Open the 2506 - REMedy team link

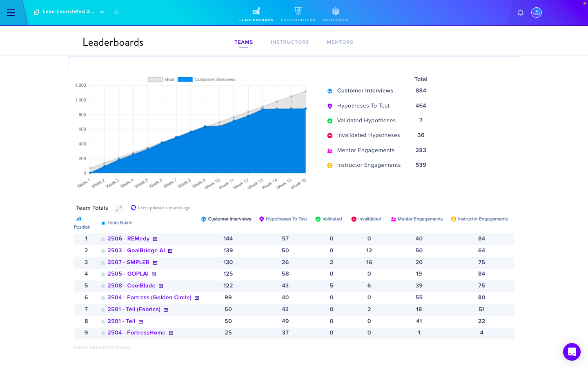click(x=129, y=239)
